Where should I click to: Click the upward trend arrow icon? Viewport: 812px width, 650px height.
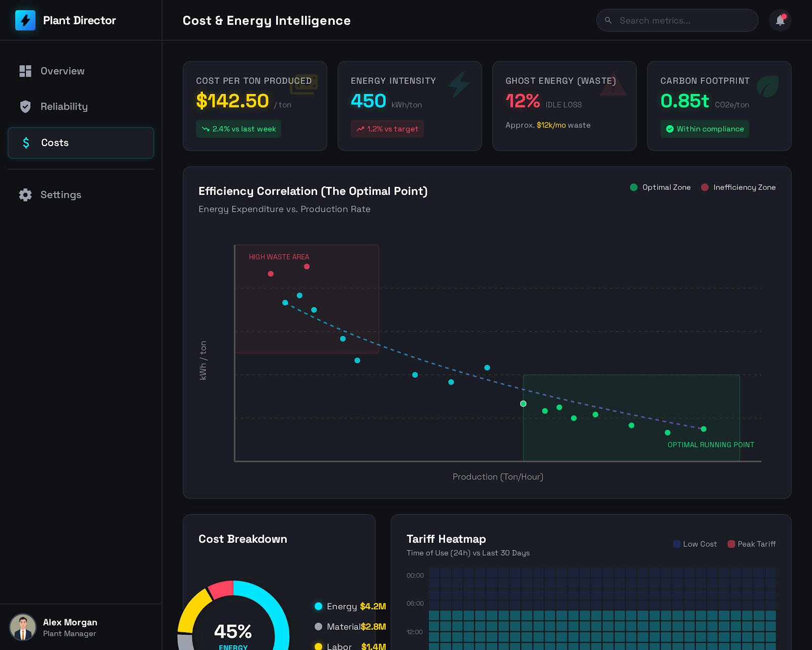360,129
